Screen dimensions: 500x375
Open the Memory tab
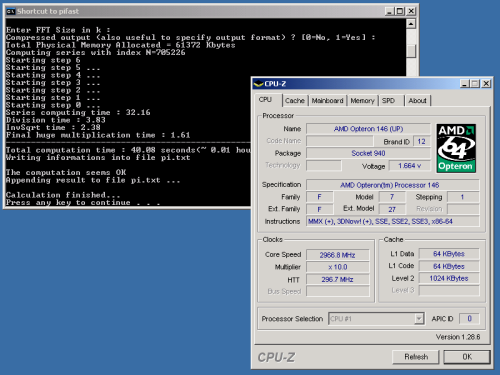362,100
